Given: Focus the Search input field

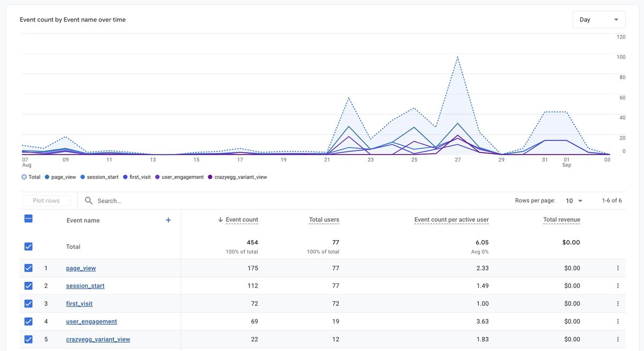Looking at the screenshot, I should point(301,201).
